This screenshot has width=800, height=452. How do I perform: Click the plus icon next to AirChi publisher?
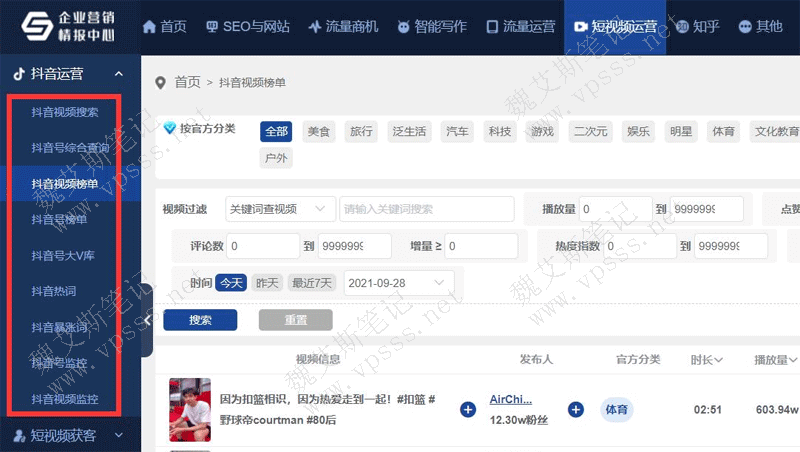(x=576, y=409)
